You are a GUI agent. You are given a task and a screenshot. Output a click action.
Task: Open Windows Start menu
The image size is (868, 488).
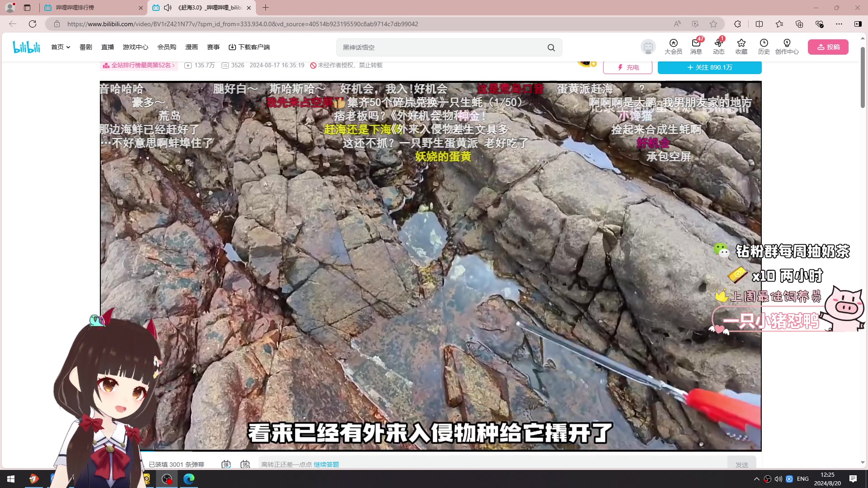[11, 479]
